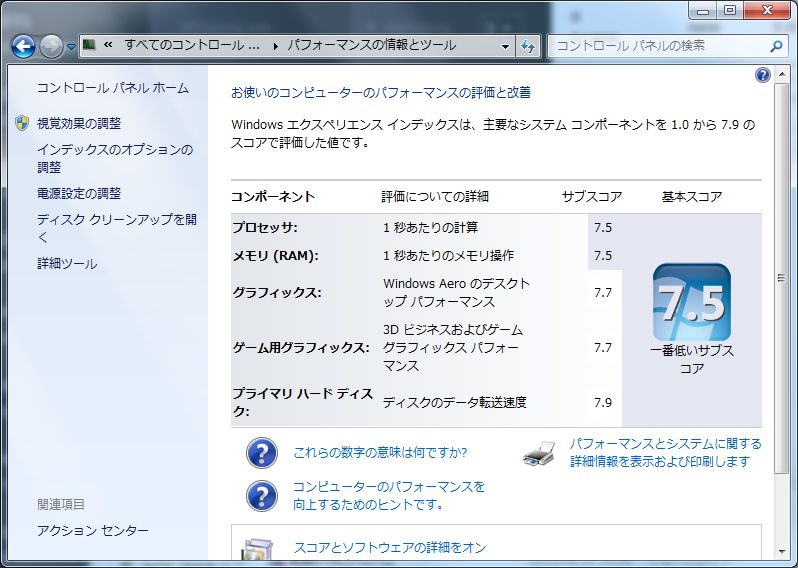798x568 pixels.
Task: Click the refresh button beside address bar
Action: (528, 46)
